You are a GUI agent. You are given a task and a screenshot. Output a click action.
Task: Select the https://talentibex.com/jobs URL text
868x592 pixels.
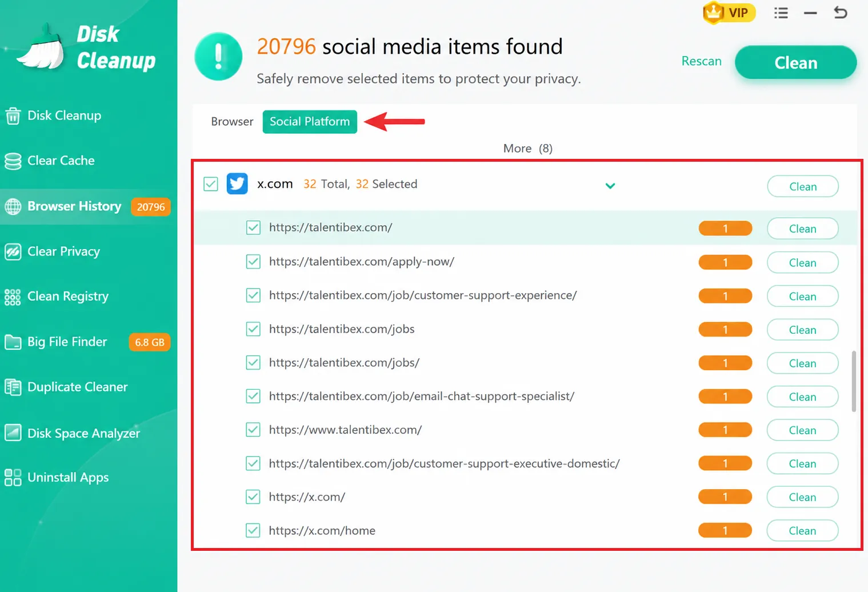pos(342,329)
